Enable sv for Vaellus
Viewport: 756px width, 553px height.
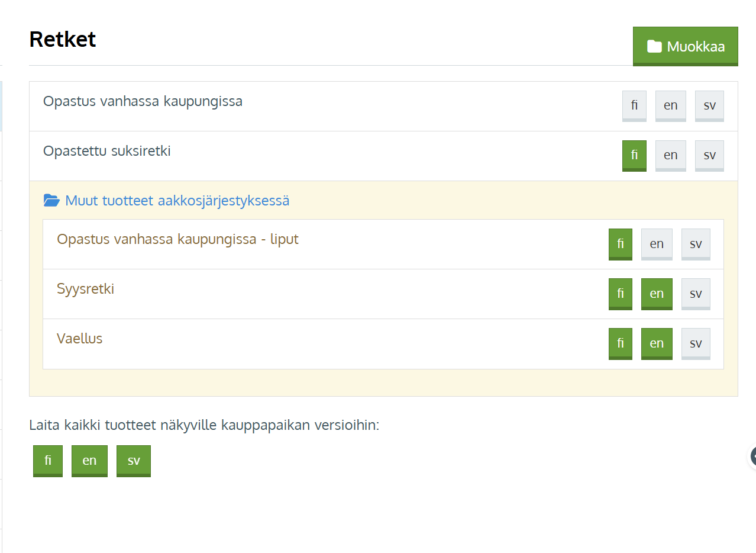[695, 343]
